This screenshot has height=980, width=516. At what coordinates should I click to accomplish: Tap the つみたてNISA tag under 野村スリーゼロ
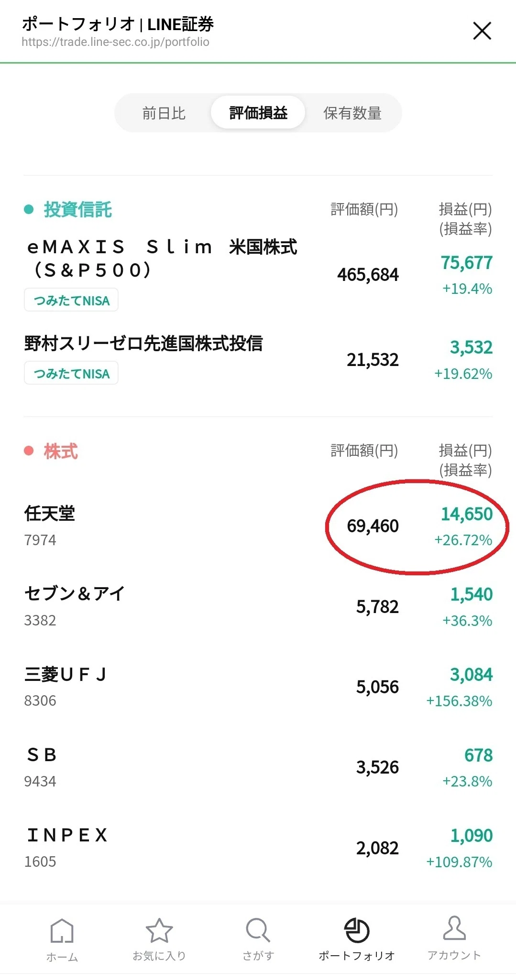[71, 373]
